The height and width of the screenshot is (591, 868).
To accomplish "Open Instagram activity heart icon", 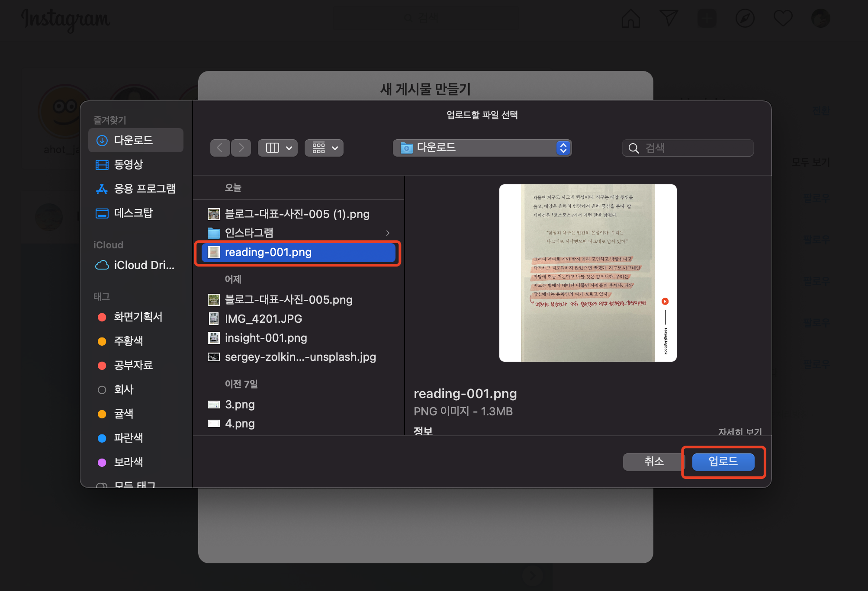I will pyautogui.click(x=783, y=18).
